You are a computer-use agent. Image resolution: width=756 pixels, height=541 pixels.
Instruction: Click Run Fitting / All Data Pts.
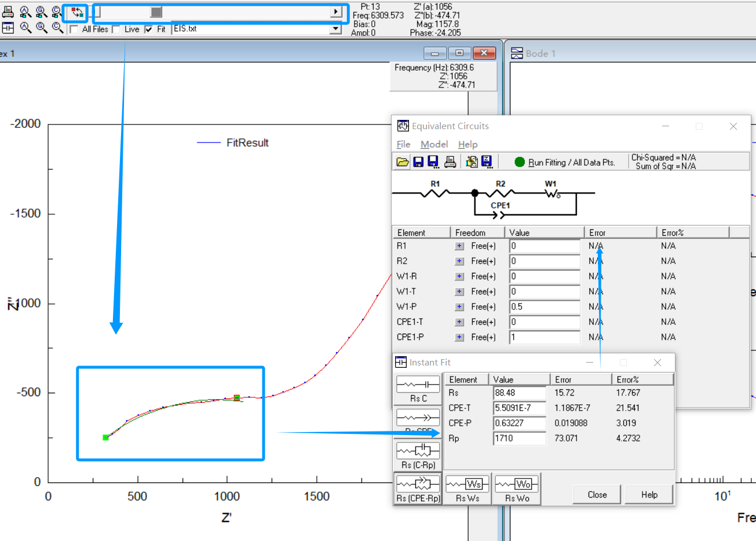click(x=564, y=162)
